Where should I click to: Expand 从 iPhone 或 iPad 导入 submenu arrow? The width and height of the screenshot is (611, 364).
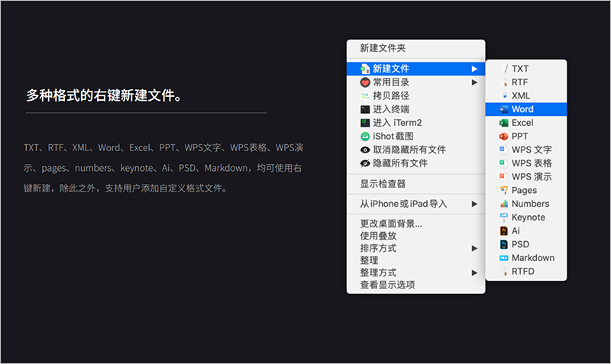474,204
